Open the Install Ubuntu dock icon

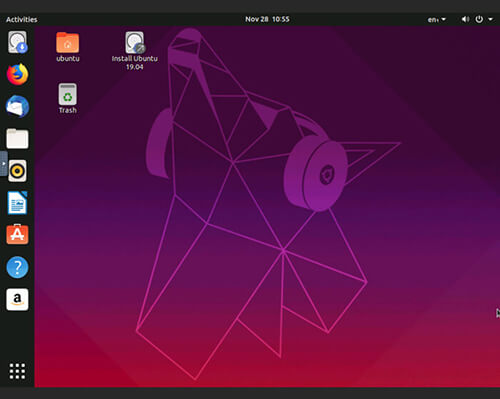(x=17, y=42)
